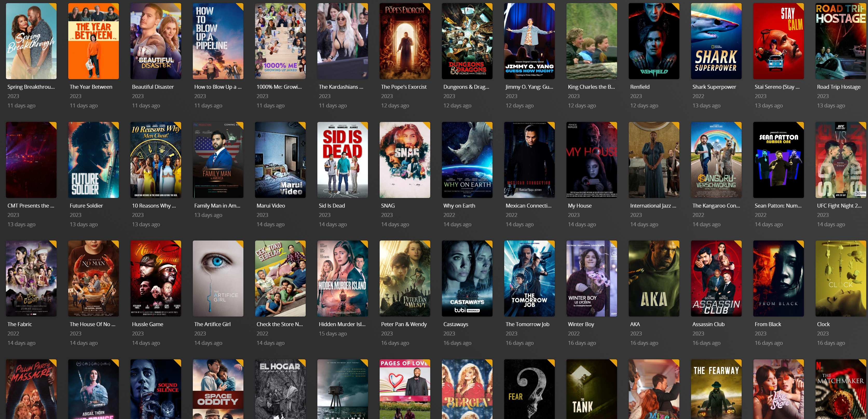Open the AKA poster
This screenshot has height=419, width=868.
click(x=654, y=279)
